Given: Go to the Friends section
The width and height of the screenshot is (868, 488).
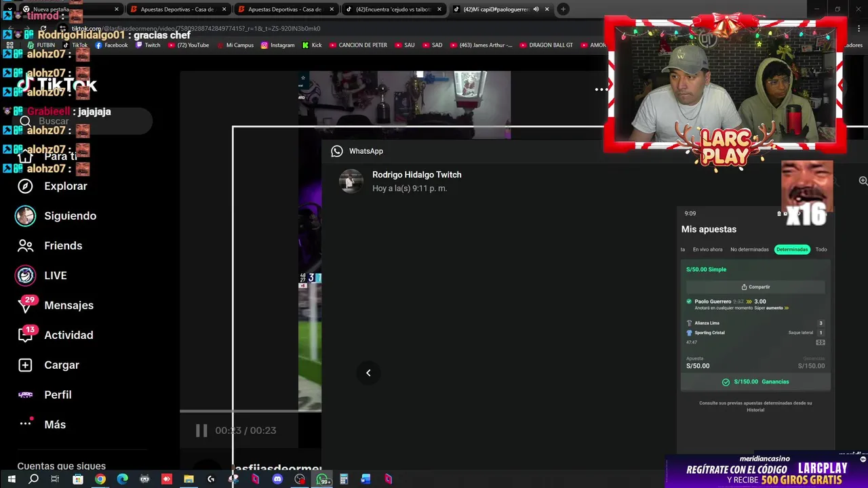Looking at the screenshot, I should click(50, 245).
